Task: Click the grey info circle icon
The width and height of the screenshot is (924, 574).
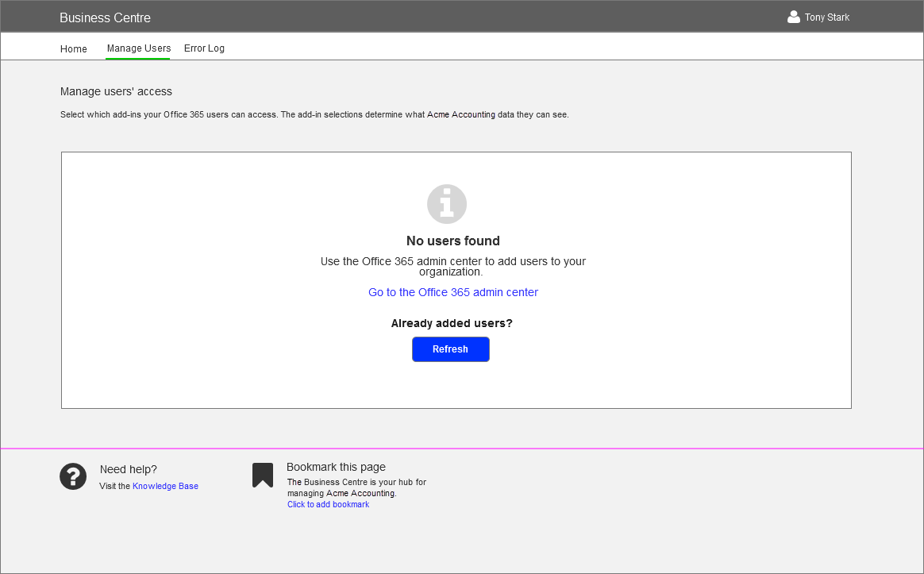Action: point(447,204)
